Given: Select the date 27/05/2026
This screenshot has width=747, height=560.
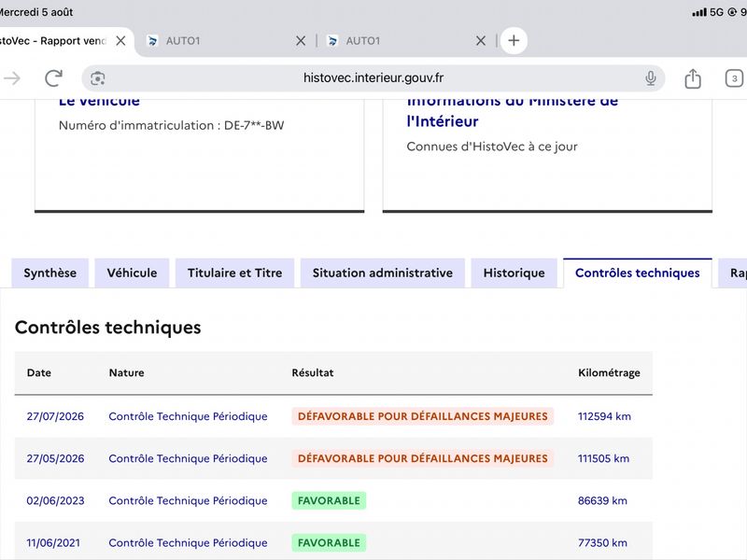Looking at the screenshot, I should tap(55, 458).
